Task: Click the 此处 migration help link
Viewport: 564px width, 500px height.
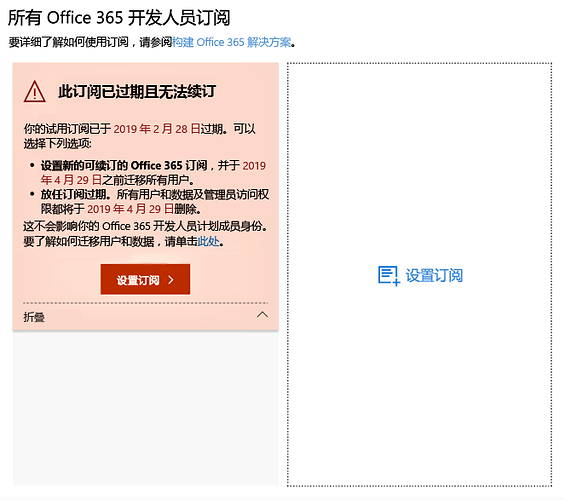Action: (x=208, y=241)
